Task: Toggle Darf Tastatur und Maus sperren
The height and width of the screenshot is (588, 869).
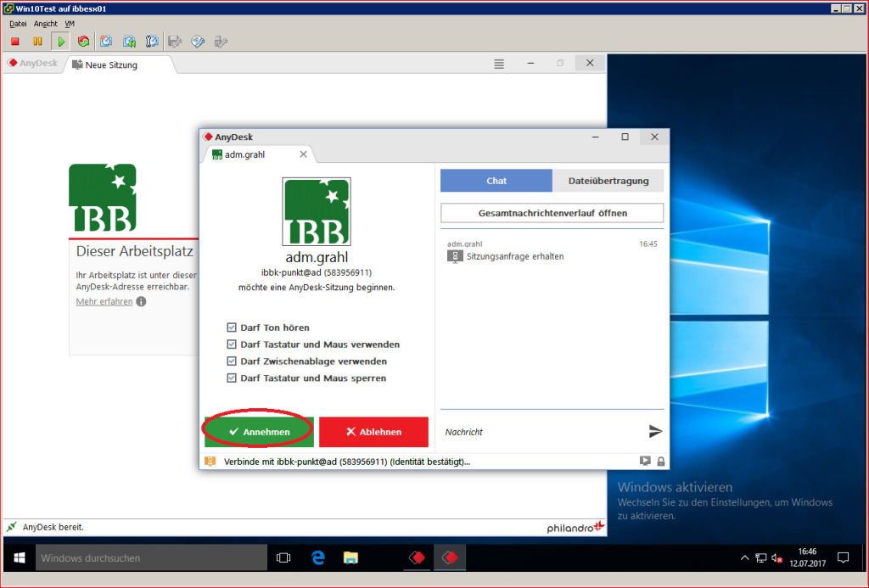Action: [232, 378]
